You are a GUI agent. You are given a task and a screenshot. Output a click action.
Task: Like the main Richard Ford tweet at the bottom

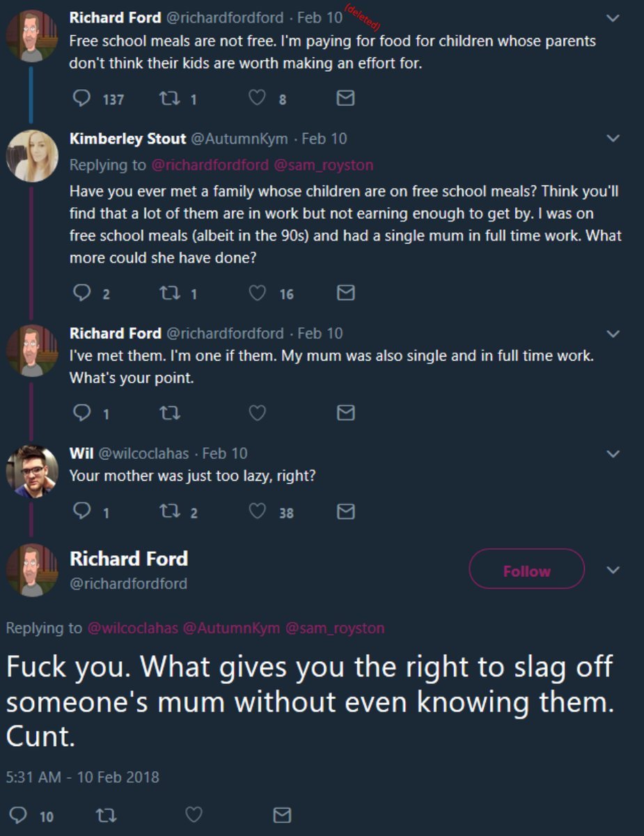194,814
